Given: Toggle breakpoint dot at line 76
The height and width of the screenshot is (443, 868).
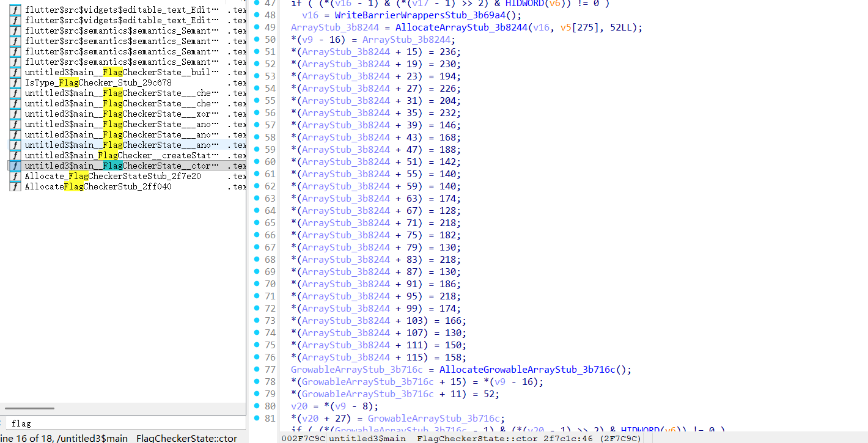Looking at the screenshot, I should click(x=257, y=357).
